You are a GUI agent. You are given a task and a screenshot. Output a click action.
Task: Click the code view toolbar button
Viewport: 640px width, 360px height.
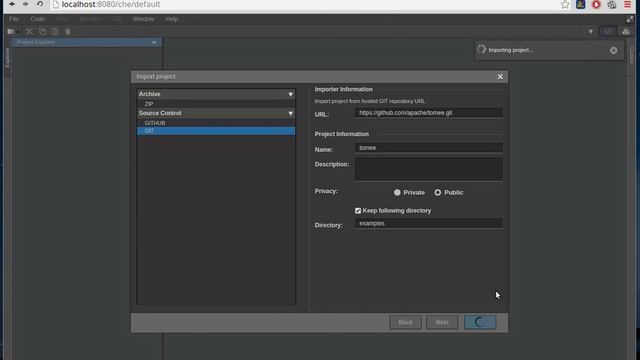click(608, 31)
